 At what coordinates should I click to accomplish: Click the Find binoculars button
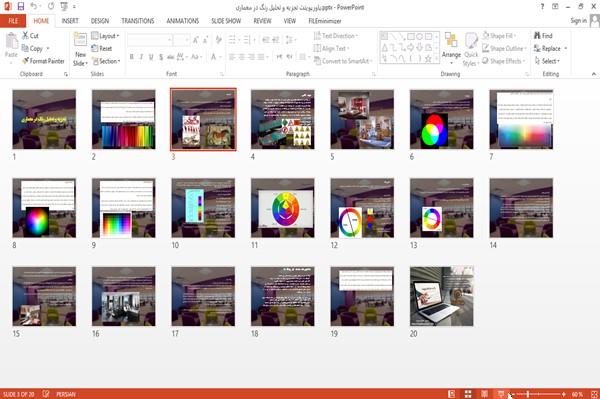pyautogui.click(x=543, y=36)
